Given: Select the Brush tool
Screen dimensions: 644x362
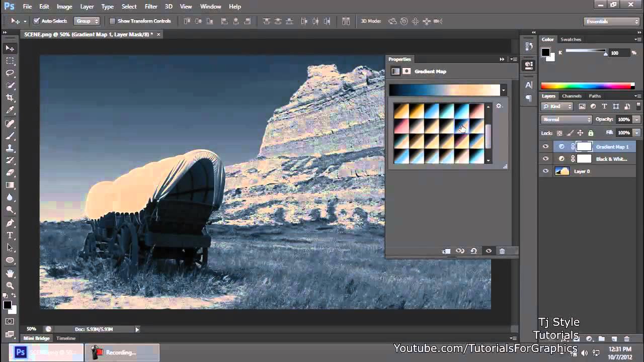Looking at the screenshot, I should click(x=10, y=136).
